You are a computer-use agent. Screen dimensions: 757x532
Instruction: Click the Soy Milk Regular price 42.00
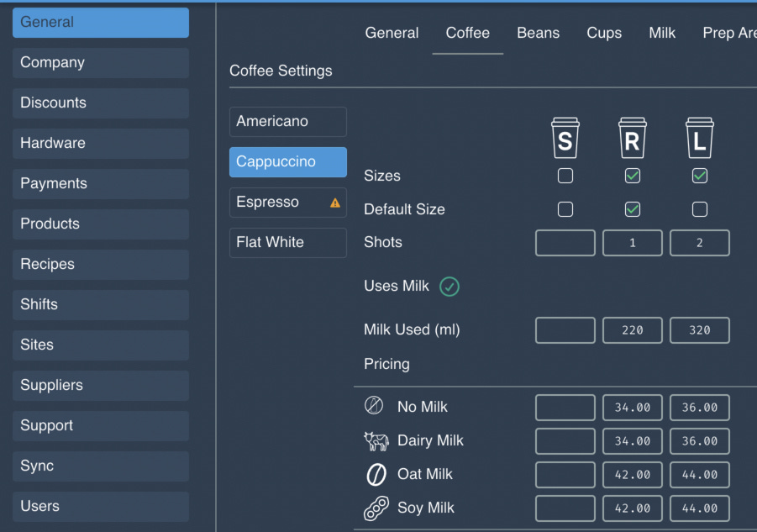pyautogui.click(x=633, y=508)
